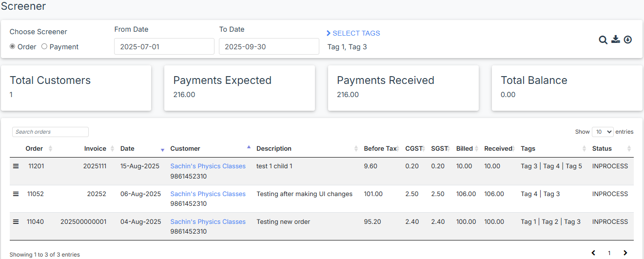Open the Show entries count dropdown

[x=602, y=132]
